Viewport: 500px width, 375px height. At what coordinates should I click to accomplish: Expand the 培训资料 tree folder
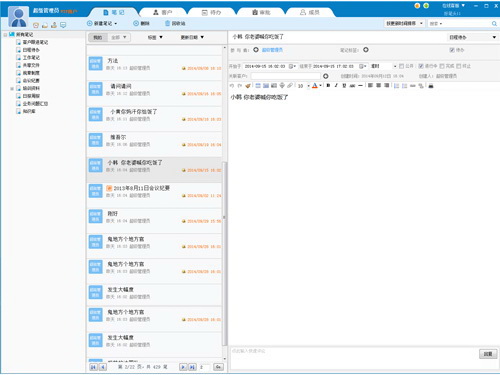(12, 89)
